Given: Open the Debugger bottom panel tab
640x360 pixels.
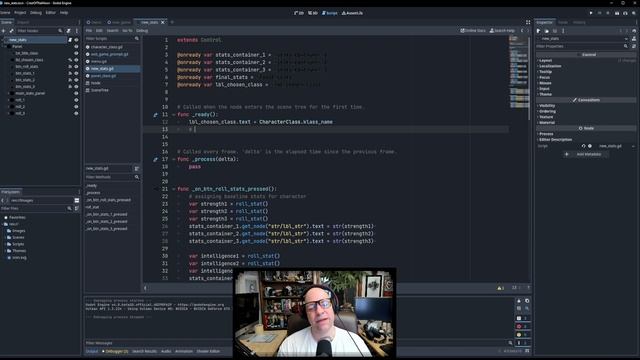Looking at the screenshot, I should pyautogui.click(x=116, y=351).
